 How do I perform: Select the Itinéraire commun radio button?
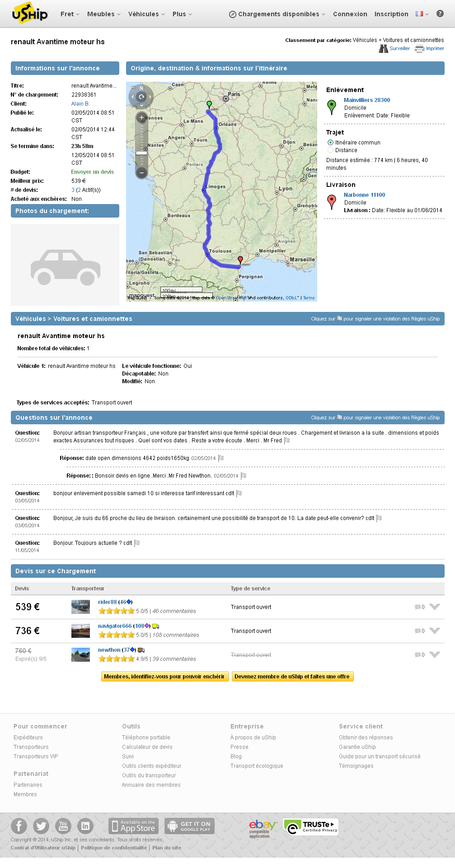(330, 143)
